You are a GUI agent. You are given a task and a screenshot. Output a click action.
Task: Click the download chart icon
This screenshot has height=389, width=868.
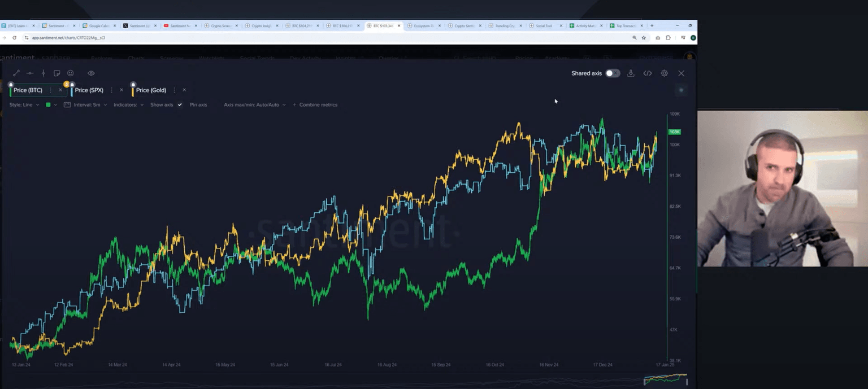click(631, 73)
